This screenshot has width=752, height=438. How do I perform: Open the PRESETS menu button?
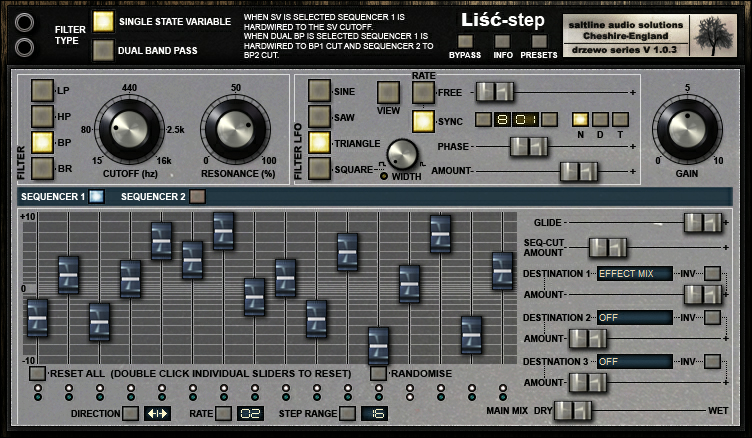click(539, 41)
